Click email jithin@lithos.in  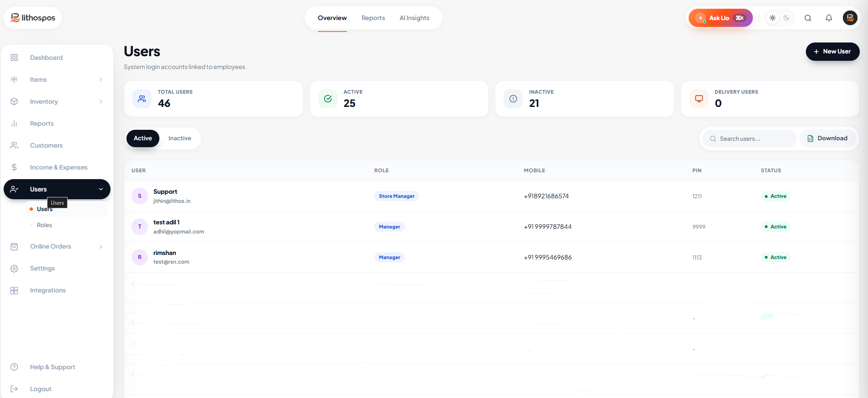[x=172, y=201]
